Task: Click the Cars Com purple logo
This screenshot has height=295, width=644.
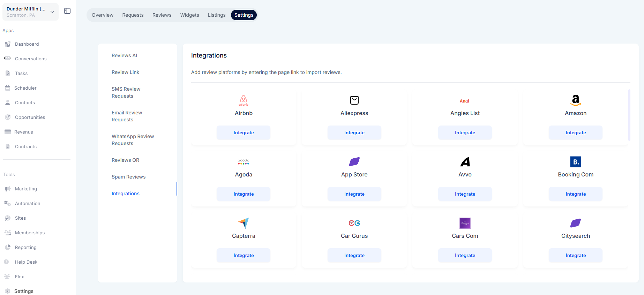Action: pyautogui.click(x=465, y=223)
